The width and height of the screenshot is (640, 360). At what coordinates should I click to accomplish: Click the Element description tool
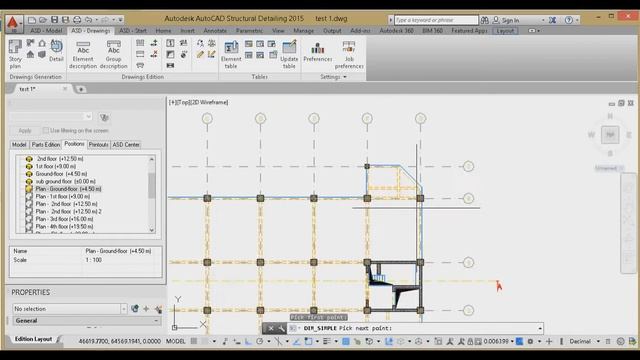click(x=83, y=54)
